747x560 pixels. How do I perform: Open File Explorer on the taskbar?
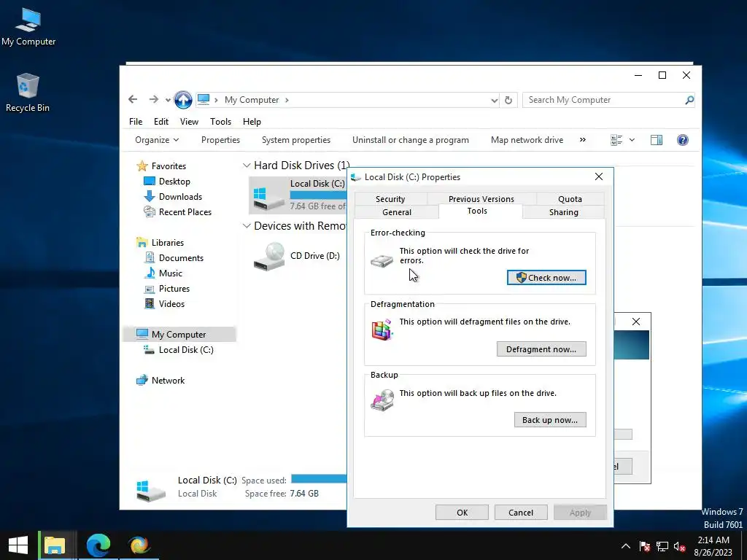(55, 545)
